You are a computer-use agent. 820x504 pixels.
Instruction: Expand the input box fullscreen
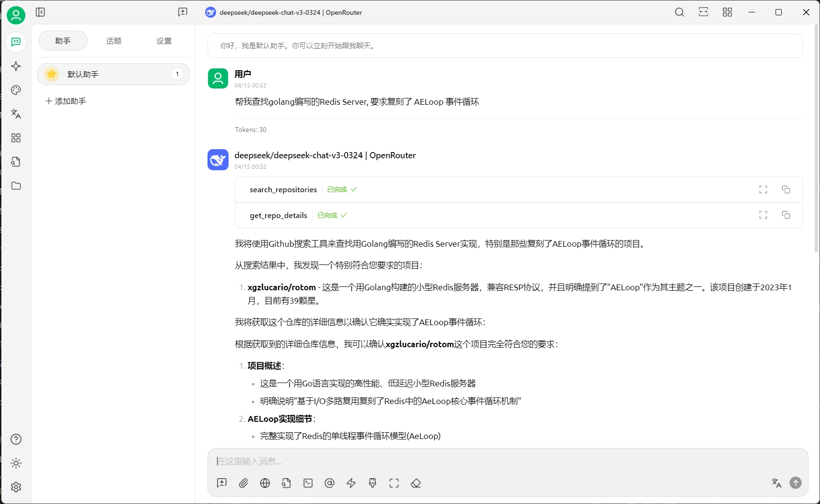(x=394, y=483)
